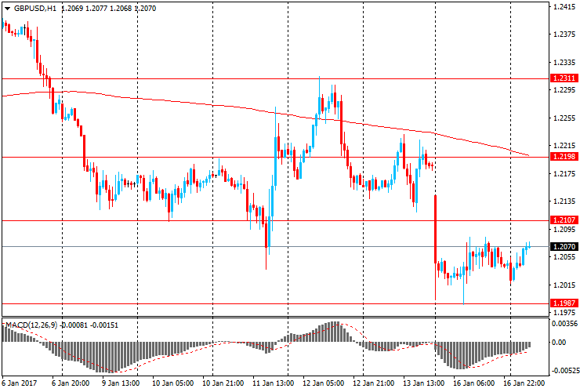
Task: Click the 12 Jan 05:00 time axis label
Action: 324,383
